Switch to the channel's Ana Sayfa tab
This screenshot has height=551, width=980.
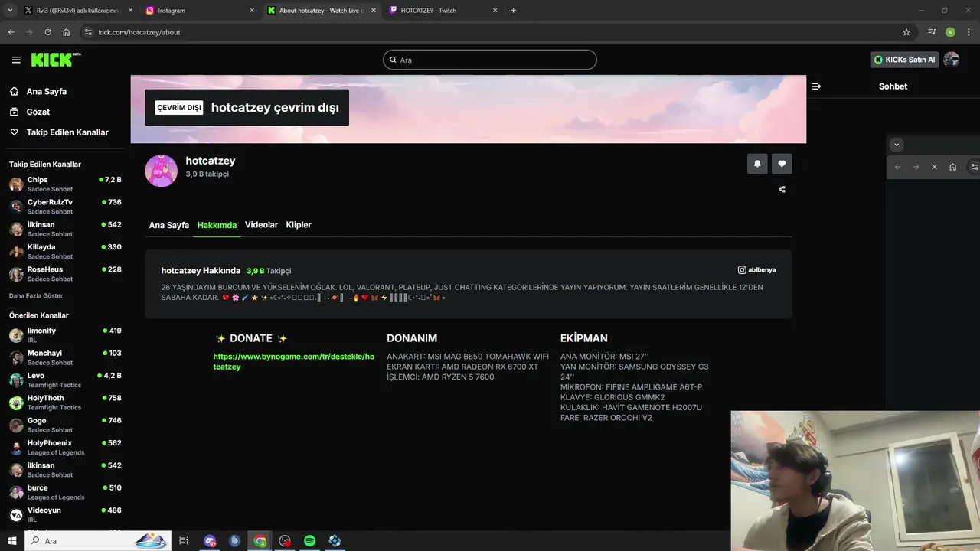(x=168, y=225)
